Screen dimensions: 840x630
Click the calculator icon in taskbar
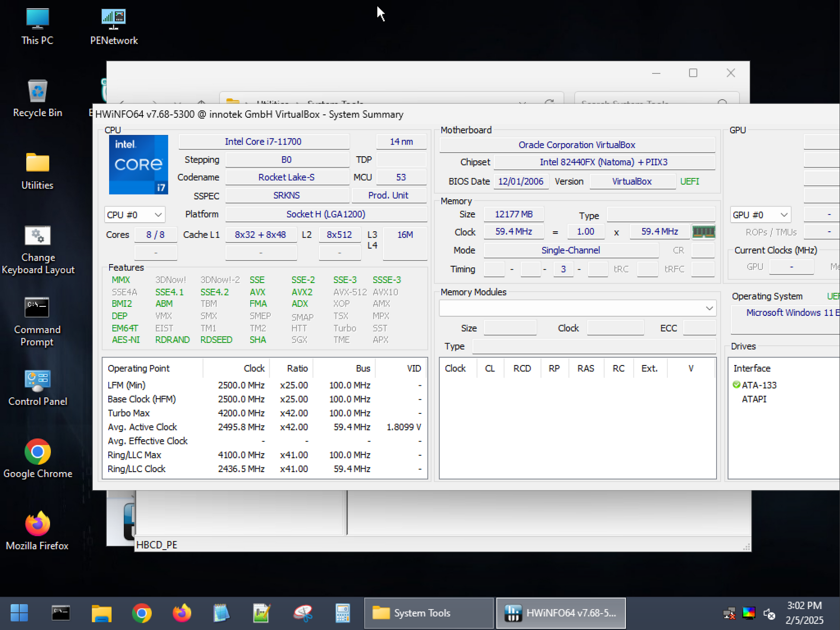click(x=342, y=613)
